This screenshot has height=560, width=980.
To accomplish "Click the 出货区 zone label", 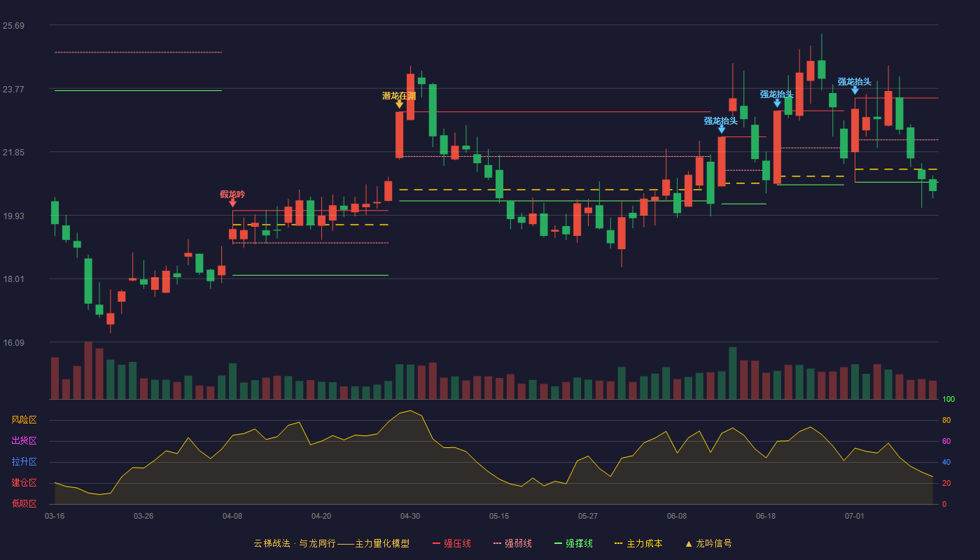I will (x=24, y=441).
